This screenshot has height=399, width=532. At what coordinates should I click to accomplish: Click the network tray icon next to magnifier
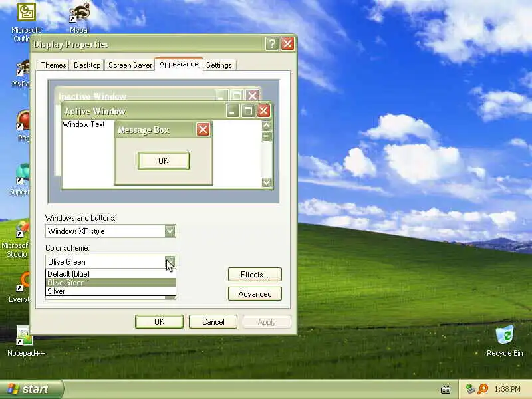(x=470, y=389)
